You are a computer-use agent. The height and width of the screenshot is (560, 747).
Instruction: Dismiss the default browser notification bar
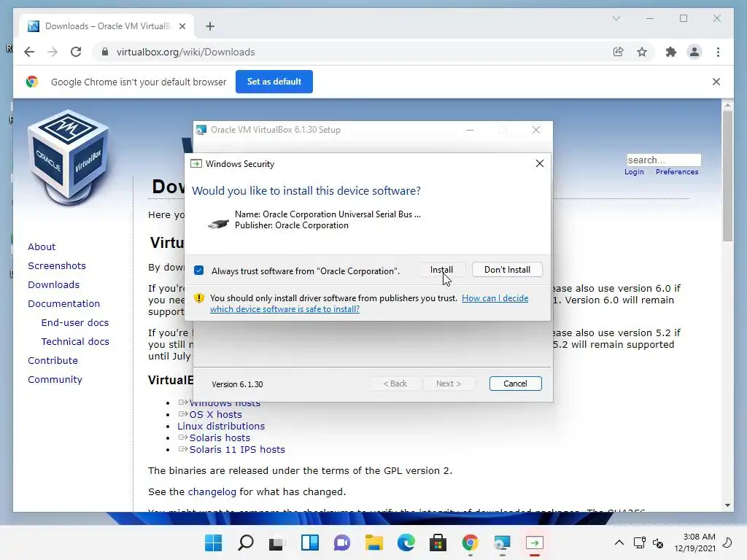[x=716, y=82]
